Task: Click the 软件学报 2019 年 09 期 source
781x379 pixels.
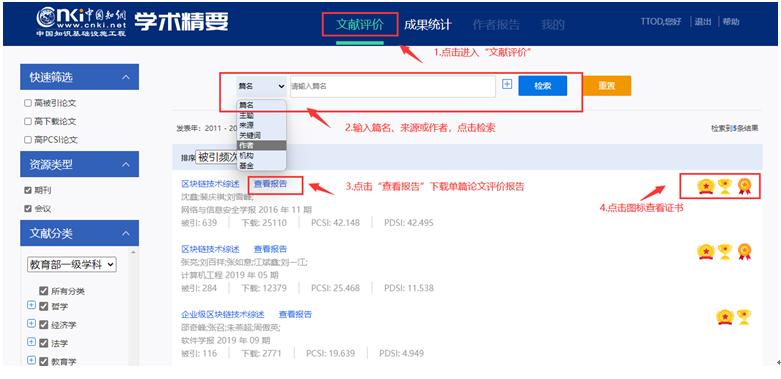Action: 226,341
